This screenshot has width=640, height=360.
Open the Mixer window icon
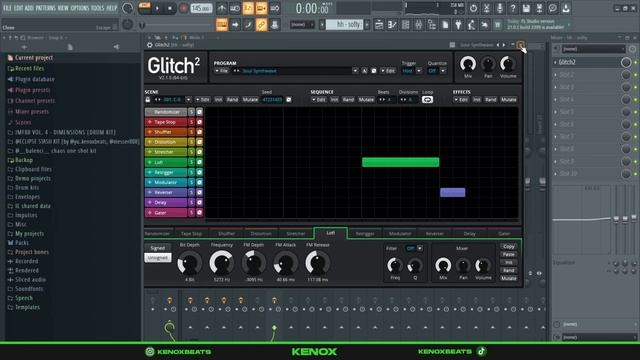418,25
